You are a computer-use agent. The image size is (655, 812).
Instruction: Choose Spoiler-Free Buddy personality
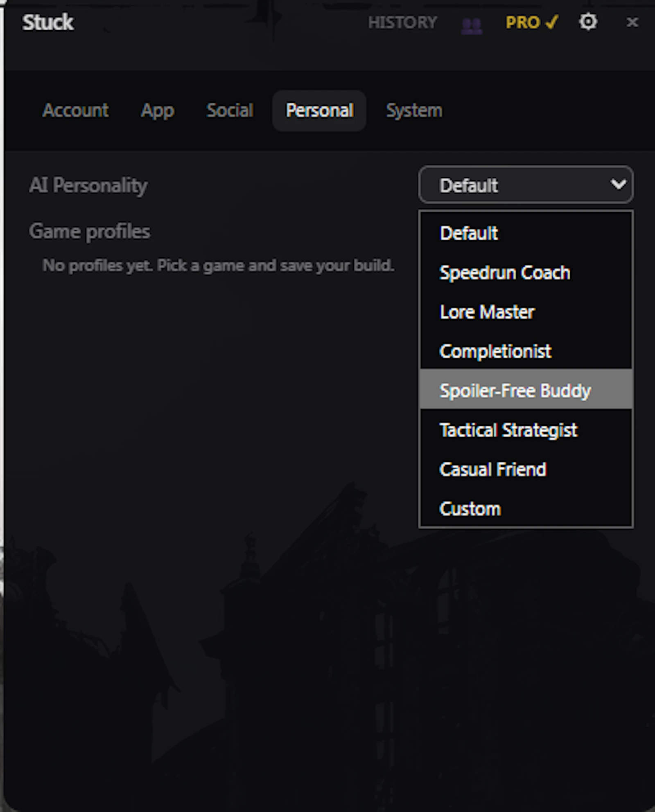[526, 389]
